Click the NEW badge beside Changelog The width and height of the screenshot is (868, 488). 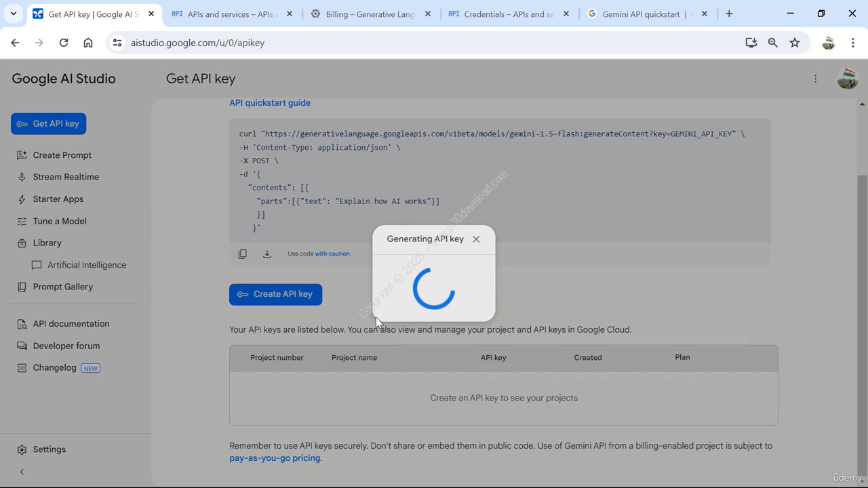tap(90, 368)
